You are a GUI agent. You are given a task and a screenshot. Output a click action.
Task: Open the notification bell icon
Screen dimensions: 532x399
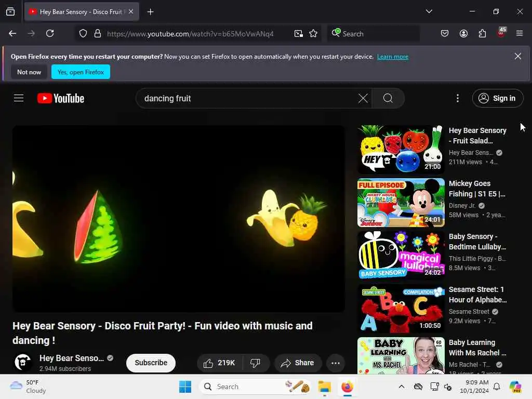pos(497,387)
